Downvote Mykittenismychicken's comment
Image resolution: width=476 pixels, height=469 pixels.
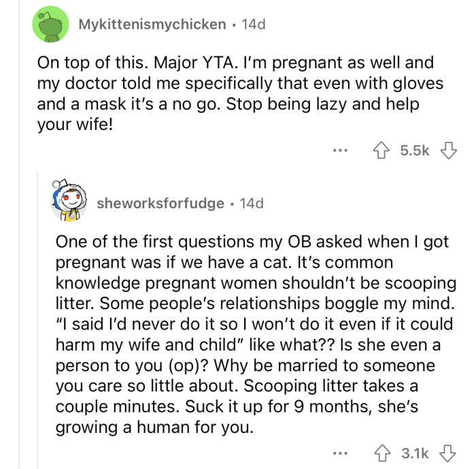pyautogui.click(x=448, y=150)
